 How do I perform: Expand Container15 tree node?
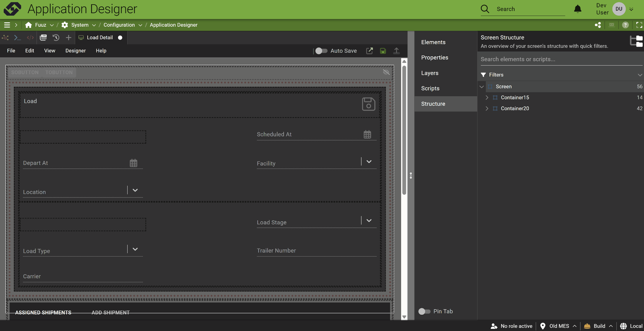pos(487,97)
